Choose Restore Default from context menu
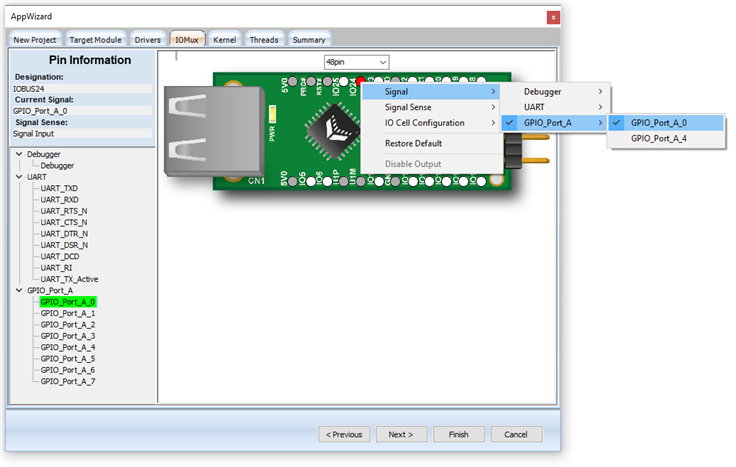The height and width of the screenshot is (467, 736). [x=431, y=144]
